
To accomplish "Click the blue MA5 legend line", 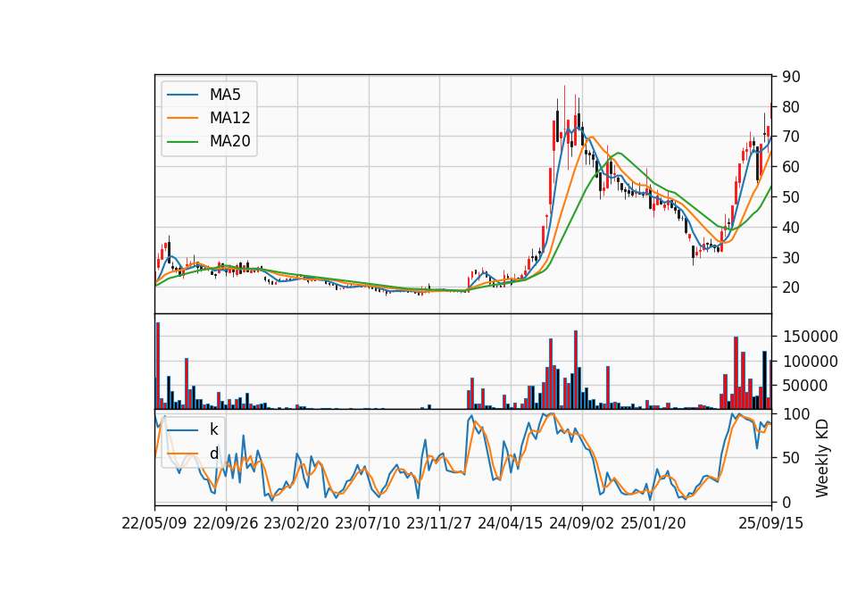I will pos(182,96).
